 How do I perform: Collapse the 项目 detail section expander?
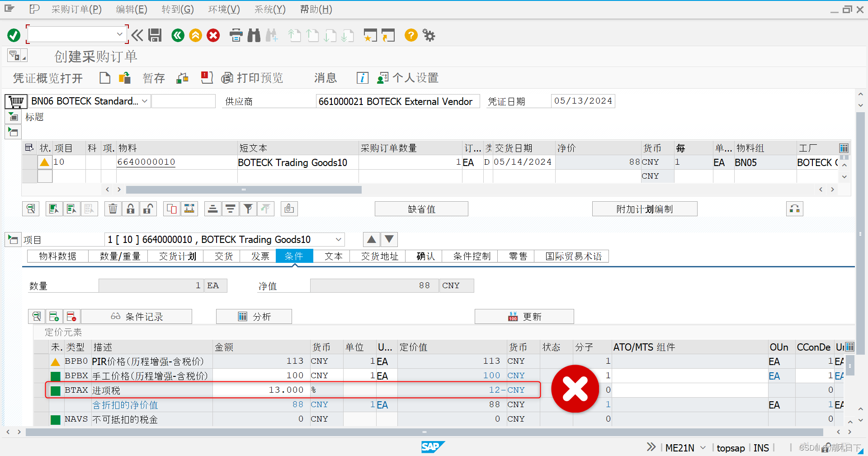pos(13,239)
